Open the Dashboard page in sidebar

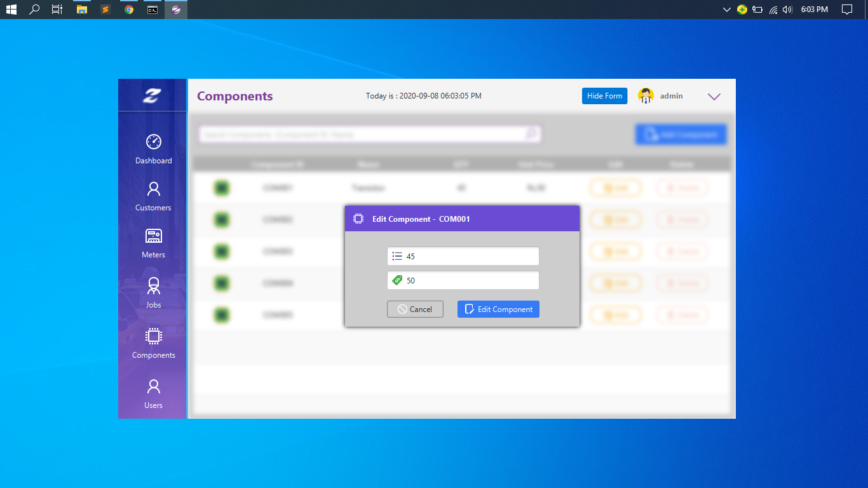(153, 149)
